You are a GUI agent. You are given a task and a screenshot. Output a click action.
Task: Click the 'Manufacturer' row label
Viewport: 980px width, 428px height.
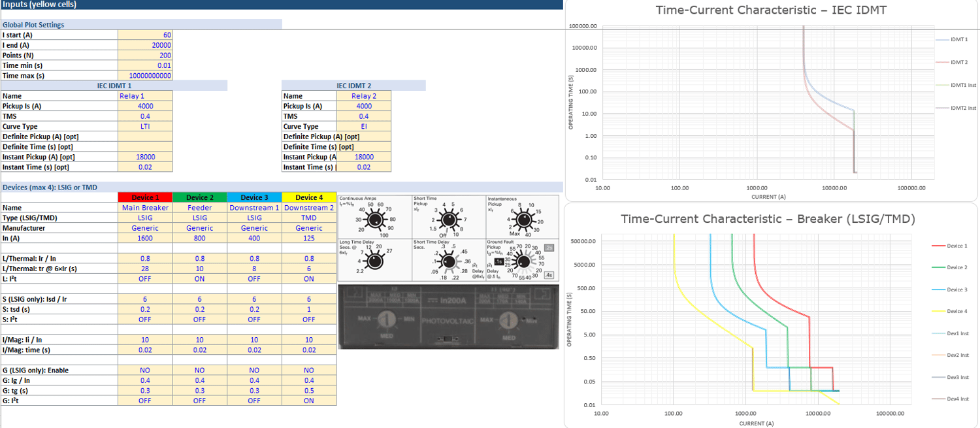[x=59, y=228]
